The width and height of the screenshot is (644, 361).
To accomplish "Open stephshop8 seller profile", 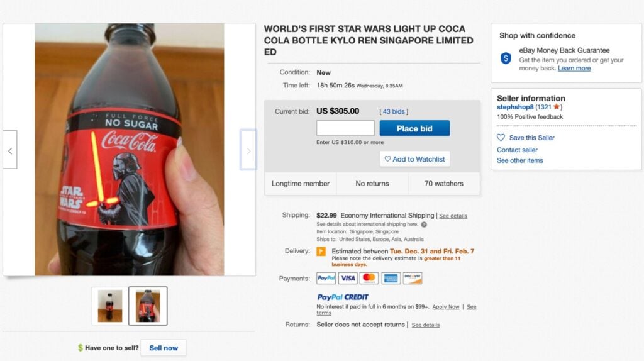I will coord(515,108).
